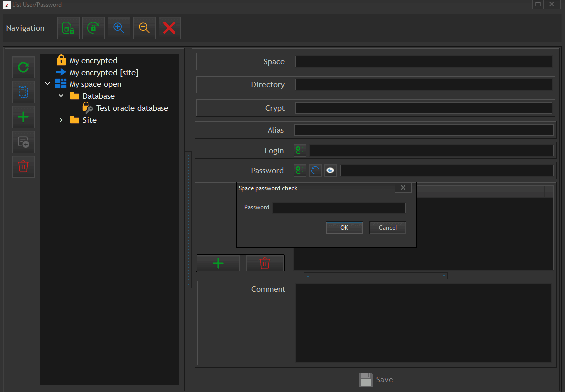Zoom out with the orange magnifier icon
The image size is (565, 392).
coord(144,28)
